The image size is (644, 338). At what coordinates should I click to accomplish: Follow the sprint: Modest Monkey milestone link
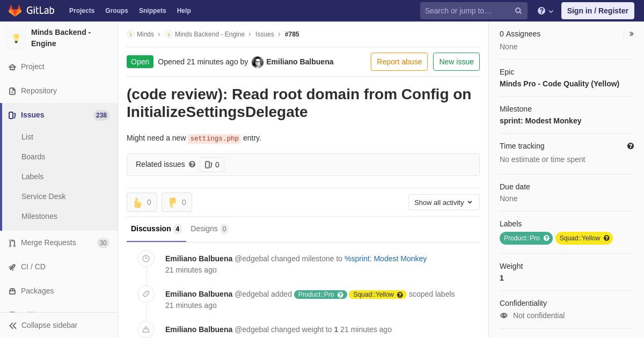click(x=385, y=259)
